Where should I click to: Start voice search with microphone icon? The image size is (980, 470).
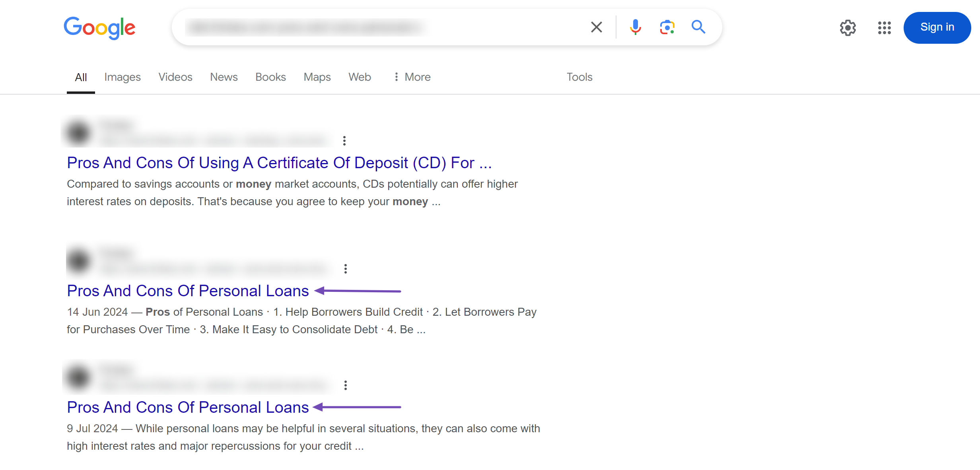(x=635, y=27)
